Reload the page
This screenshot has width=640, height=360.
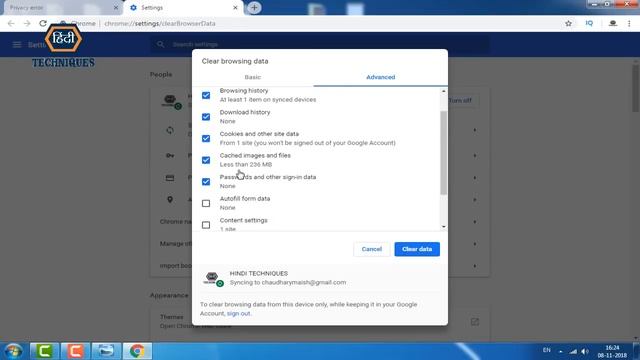coord(43,24)
